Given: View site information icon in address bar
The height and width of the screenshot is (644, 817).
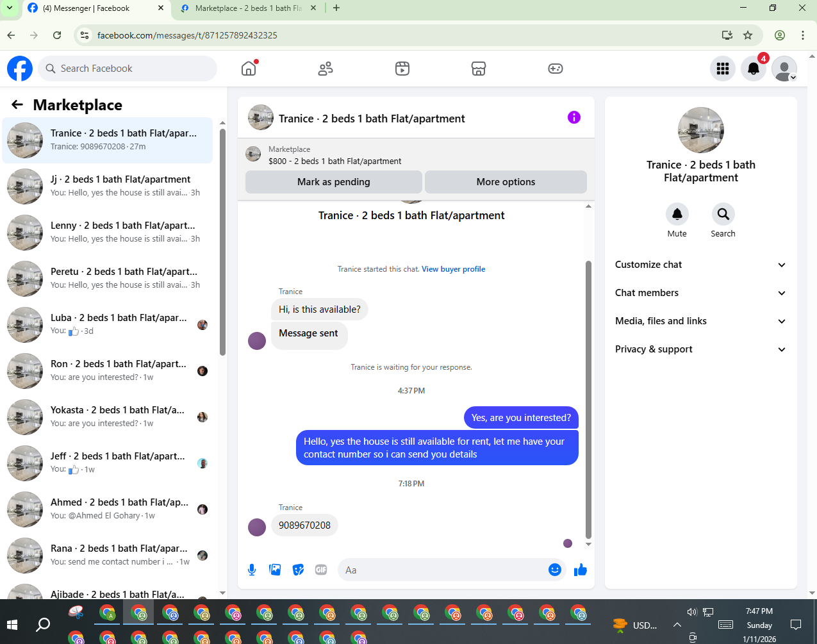Looking at the screenshot, I should point(85,35).
